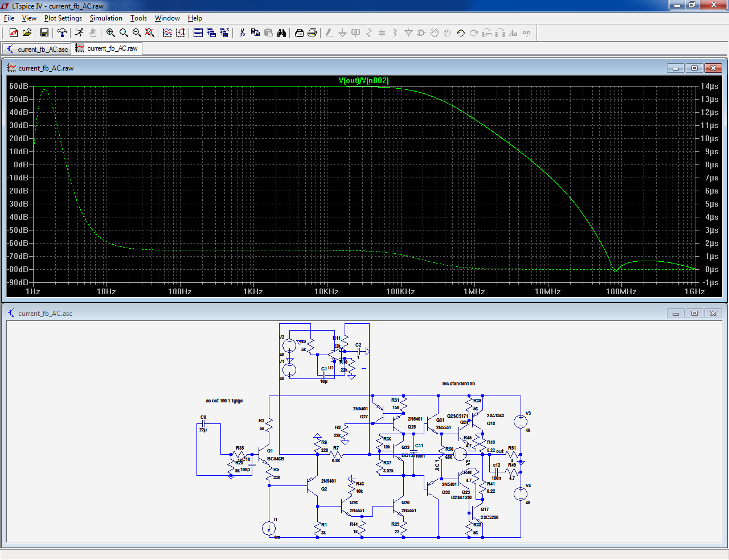Click the Zoom to Fit icon
This screenshot has height=560, width=729.
(x=150, y=33)
